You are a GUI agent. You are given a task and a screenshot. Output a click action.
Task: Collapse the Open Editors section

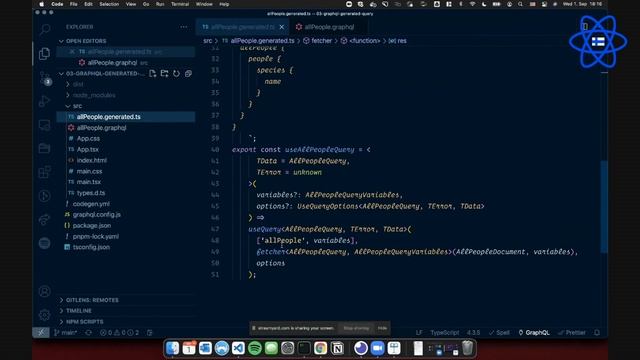pyautogui.click(x=86, y=41)
